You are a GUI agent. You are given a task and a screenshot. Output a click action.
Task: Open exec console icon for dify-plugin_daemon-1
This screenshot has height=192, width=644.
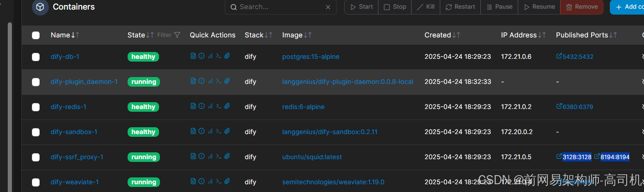point(219,81)
